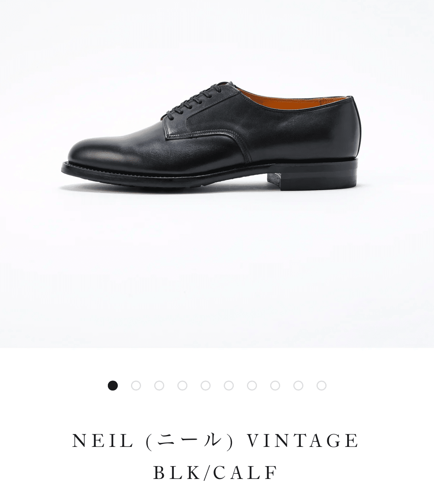Select the first filled carousel dot
434x504 pixels.
click(x=113, y=386)
